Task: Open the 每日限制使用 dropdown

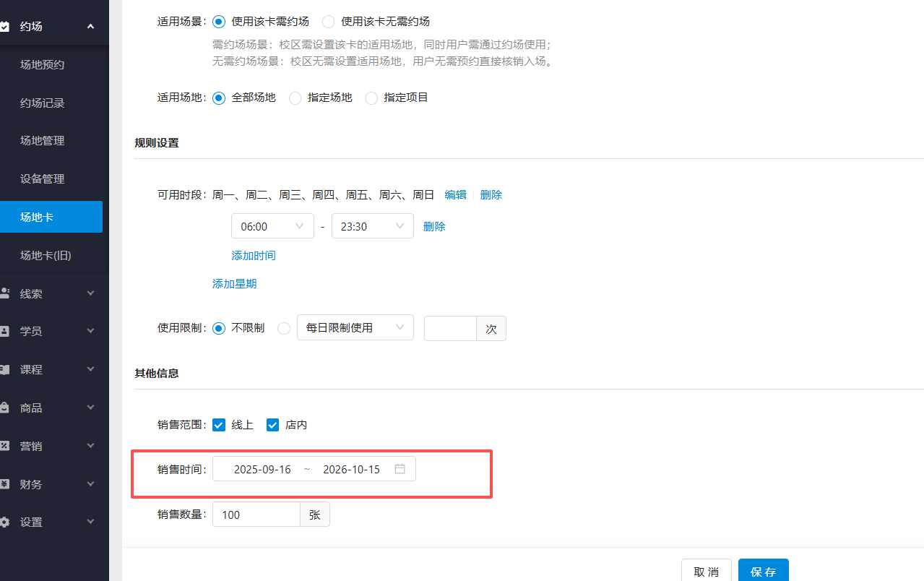Action: point(355,327)
